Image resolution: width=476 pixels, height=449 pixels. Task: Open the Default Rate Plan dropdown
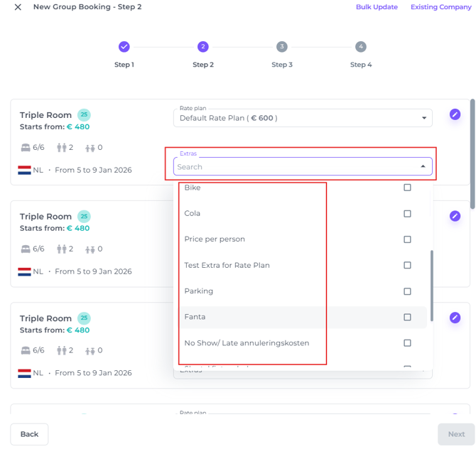coord(302,118)
